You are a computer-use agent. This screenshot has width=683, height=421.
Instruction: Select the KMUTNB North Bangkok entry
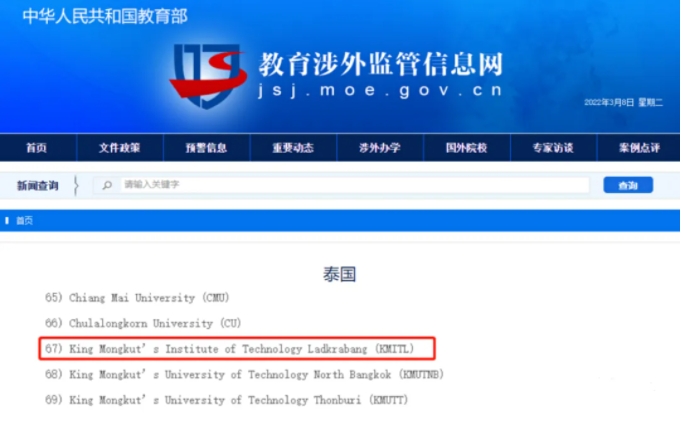point(244,374)
